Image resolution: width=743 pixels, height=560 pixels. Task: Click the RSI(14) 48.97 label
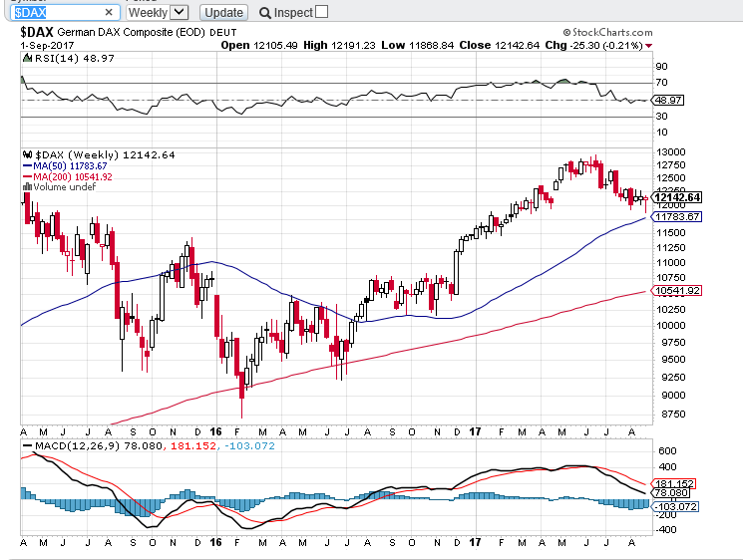pos(70,58)
